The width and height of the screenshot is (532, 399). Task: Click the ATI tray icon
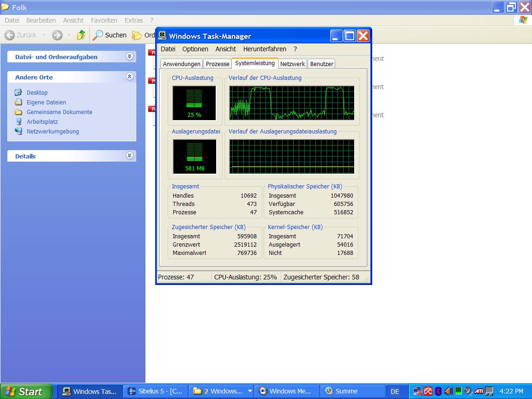[x=479, y=391]
